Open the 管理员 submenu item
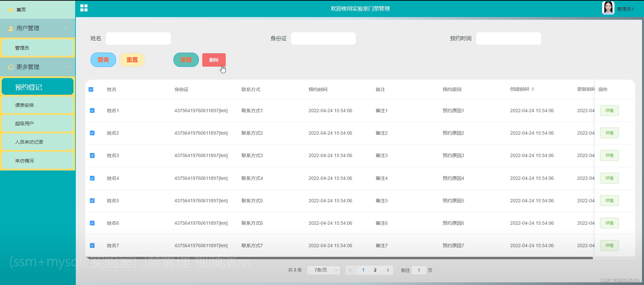 38,48
